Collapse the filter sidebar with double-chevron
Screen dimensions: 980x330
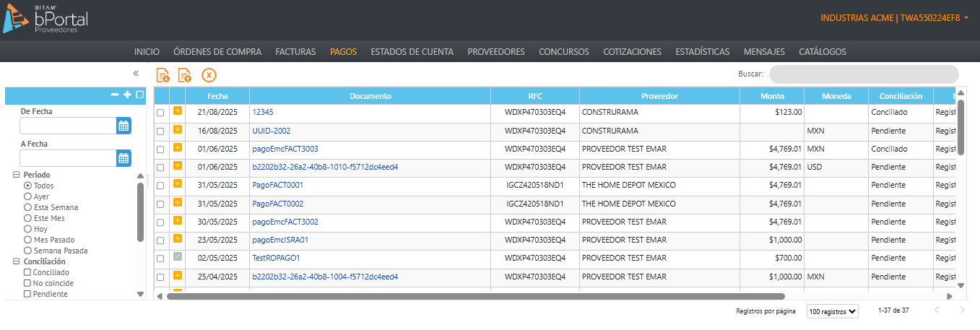(136, 74)
